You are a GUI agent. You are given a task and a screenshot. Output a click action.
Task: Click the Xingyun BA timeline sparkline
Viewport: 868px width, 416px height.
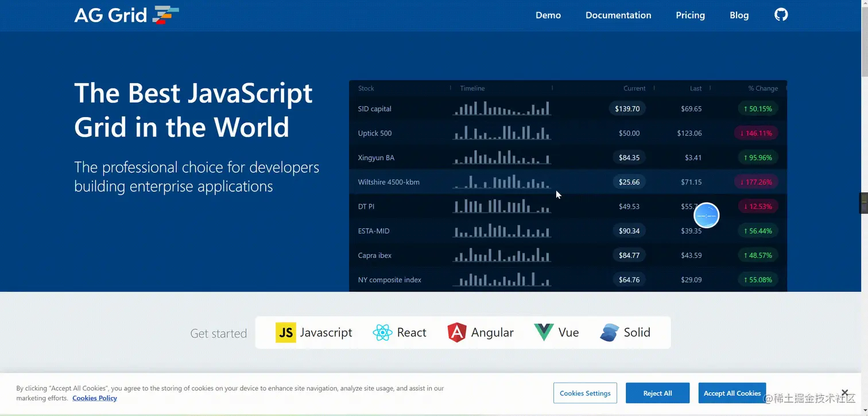[x=502, y=157]
